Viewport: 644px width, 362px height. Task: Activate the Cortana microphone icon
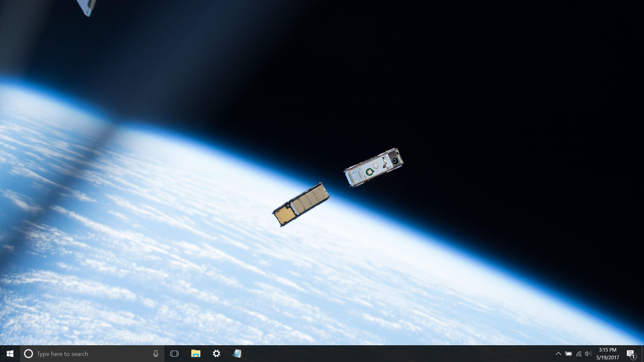coord(156,354)
